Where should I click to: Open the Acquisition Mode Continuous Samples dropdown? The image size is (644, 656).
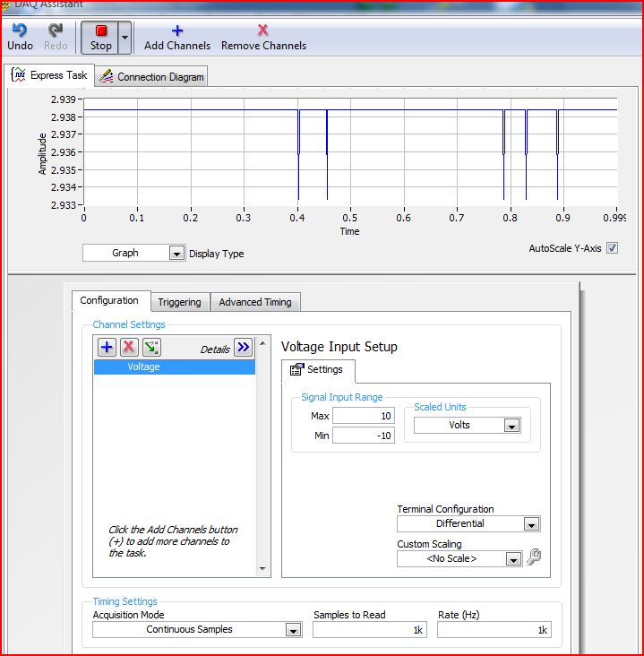click(197, 630)
